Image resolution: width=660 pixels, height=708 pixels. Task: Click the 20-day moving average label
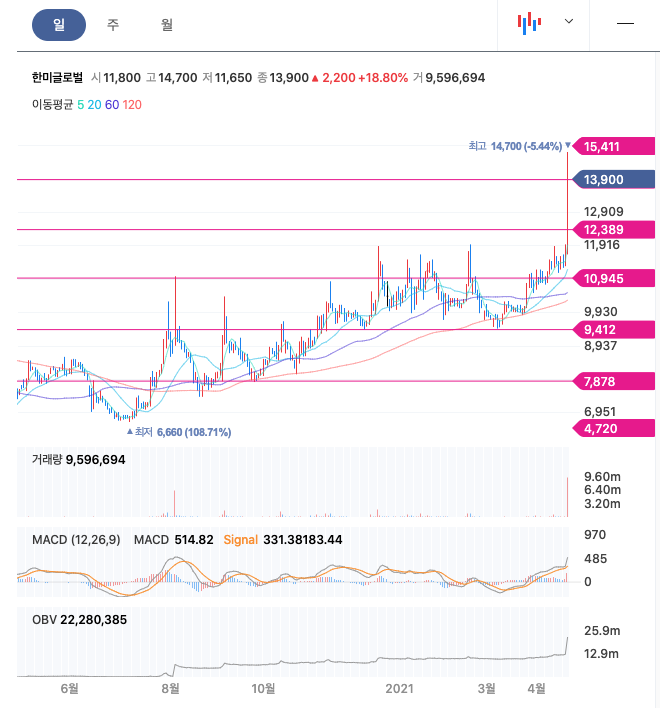(94, 105)
